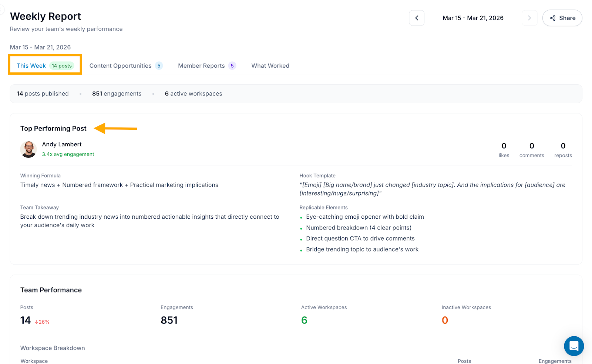Click the Workspace Breakdown heading
Image resolution: width=592 pixels, height=364 pixels.
(x=53, y=348)
